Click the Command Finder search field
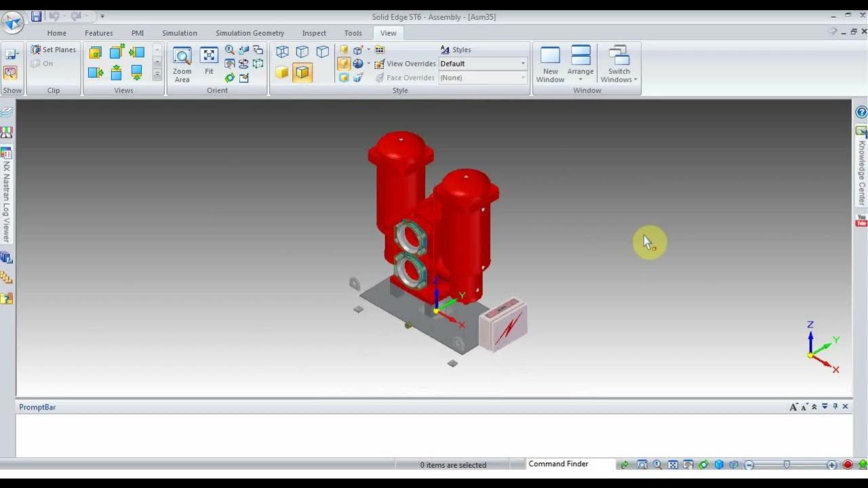 tap(571, 464)
